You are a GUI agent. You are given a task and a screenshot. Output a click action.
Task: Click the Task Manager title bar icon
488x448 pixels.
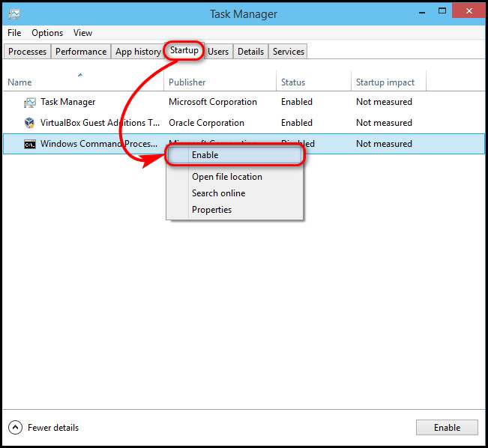[x=14, y=14]
